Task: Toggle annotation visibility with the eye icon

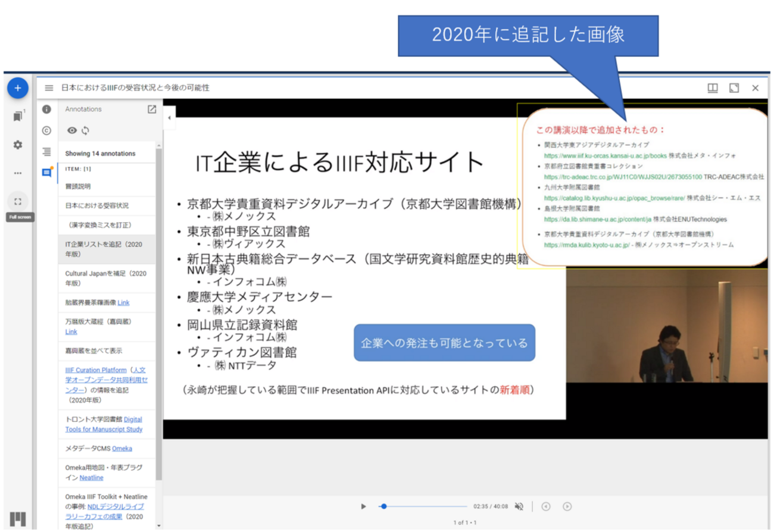Action: (72, 131)
